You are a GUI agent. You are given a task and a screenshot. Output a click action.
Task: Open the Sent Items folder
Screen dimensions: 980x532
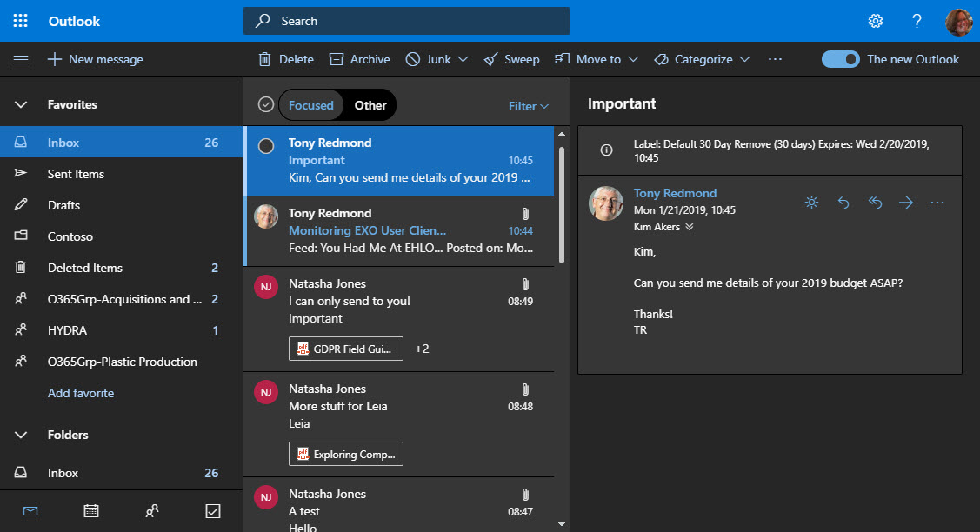[x=121, y=174]
